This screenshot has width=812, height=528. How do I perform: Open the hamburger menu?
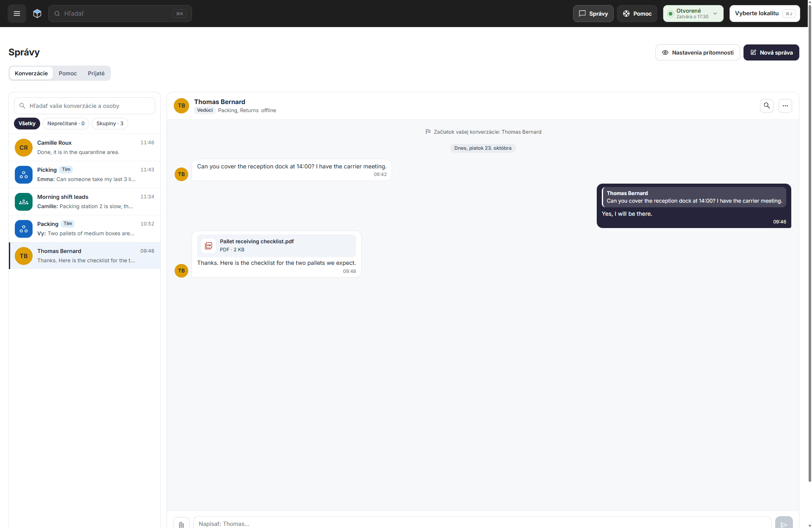pyautogui.click(x=17, y=14)
